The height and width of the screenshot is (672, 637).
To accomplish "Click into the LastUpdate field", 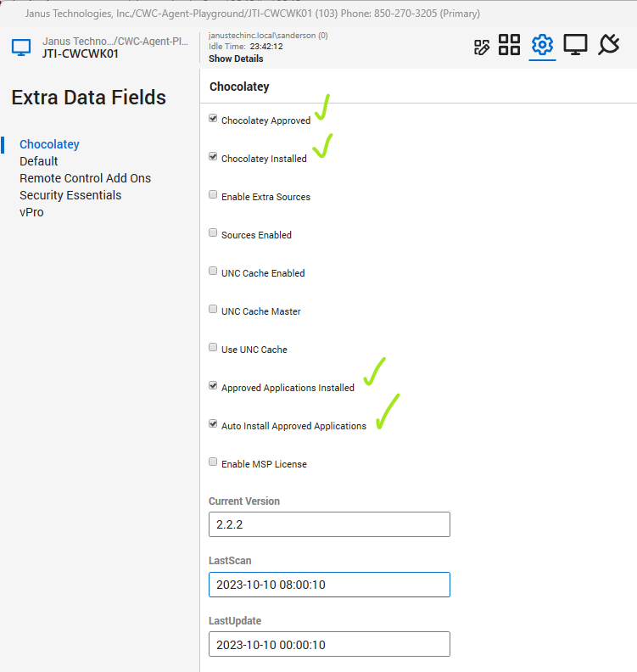I will pyautogui.click(x=329, y=644).
